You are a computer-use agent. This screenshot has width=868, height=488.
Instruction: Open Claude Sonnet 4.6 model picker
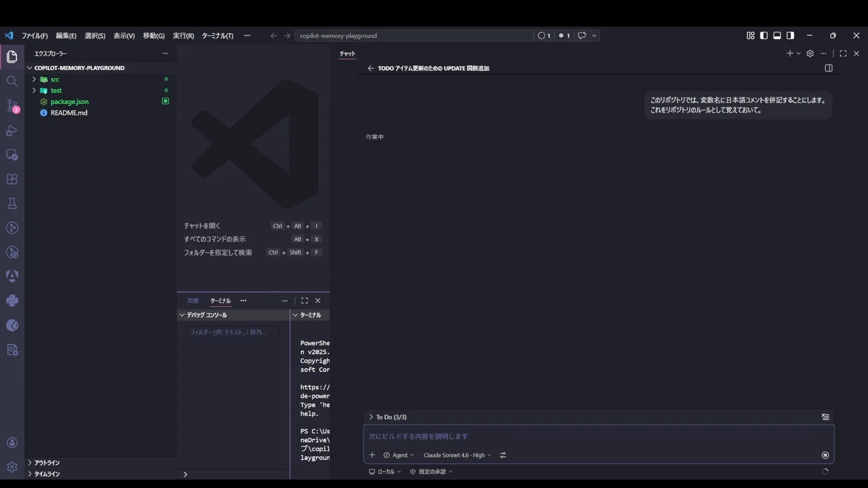click(x=457, y=455)
